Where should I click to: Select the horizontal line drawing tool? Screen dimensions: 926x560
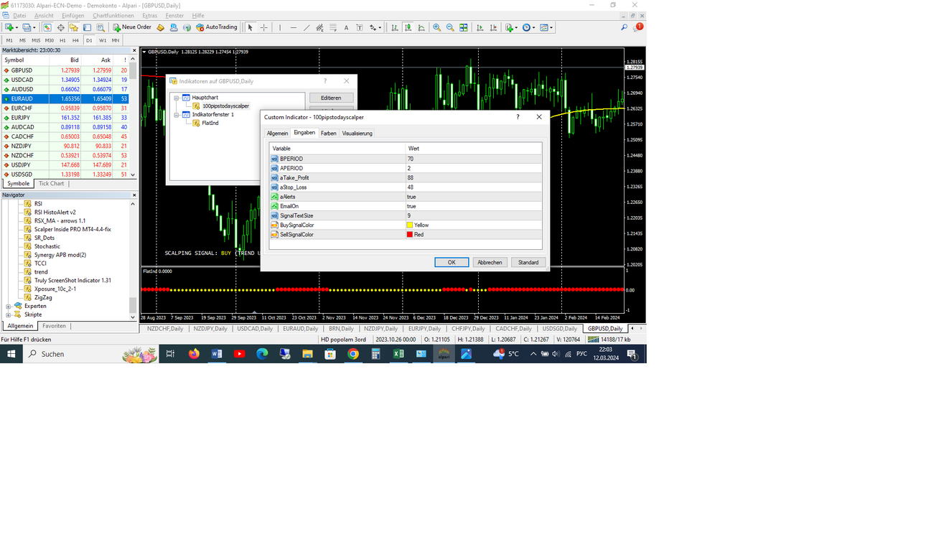(294, 27)
